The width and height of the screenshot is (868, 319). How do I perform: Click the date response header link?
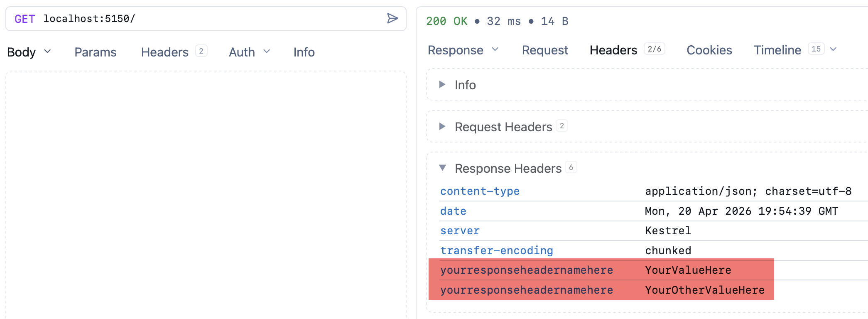pyautogui.click(x=453, y=211)
